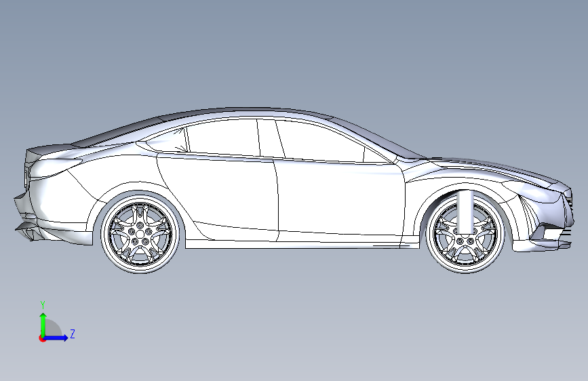The image size is (588, 381).
Task: Click the green Y axis arrow of the triad
Action: [x=43, y=324]
